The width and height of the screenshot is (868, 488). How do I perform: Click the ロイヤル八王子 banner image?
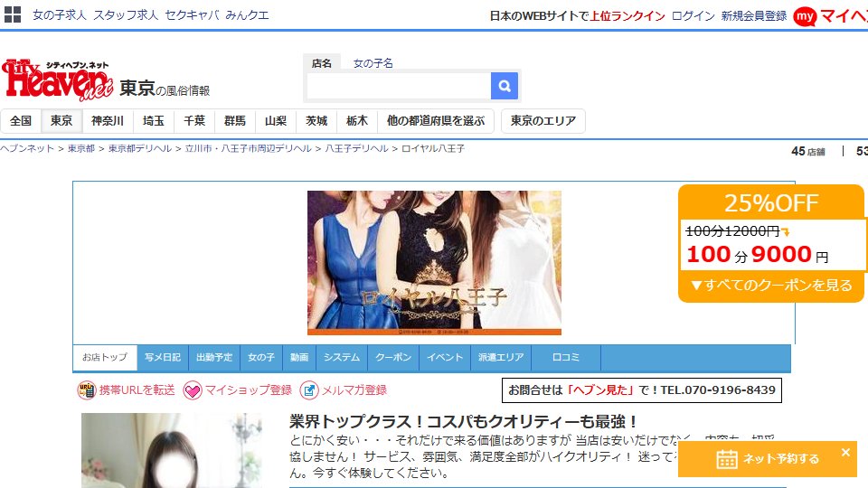coord(434,263)
